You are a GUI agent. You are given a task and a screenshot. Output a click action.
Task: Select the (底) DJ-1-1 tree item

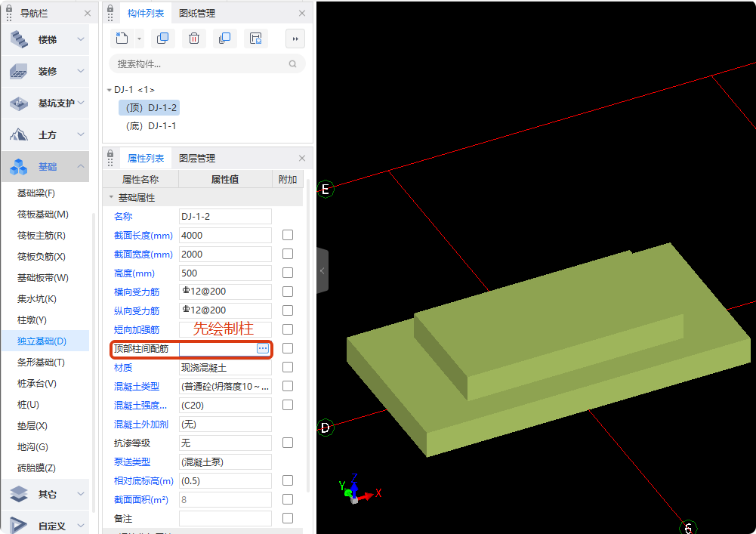(x=151, y=126)
